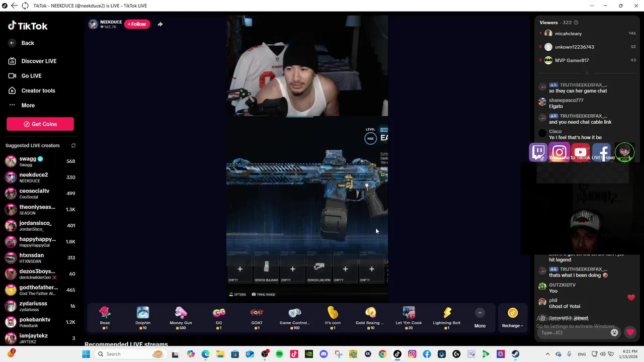Select happyhappy... suggested creator
Viewport: 644px width, 362px height.
40,242
